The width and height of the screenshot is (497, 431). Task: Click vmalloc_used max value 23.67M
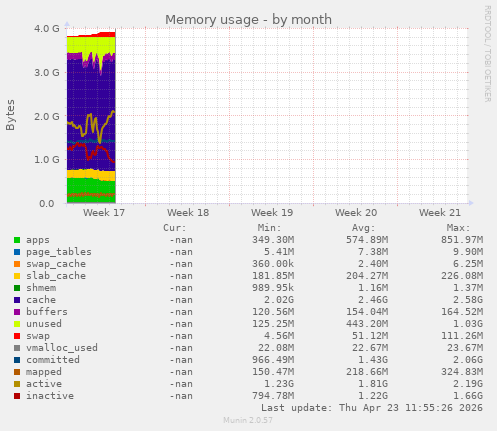465,348
